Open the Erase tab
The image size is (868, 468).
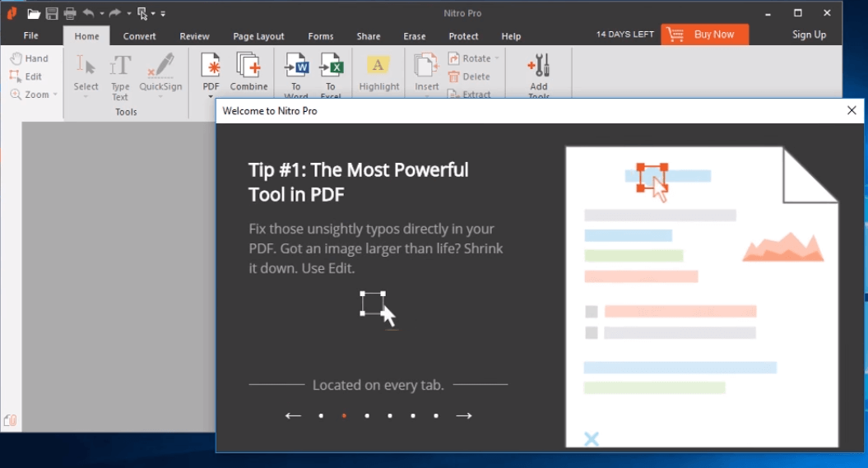click(414, 36)
